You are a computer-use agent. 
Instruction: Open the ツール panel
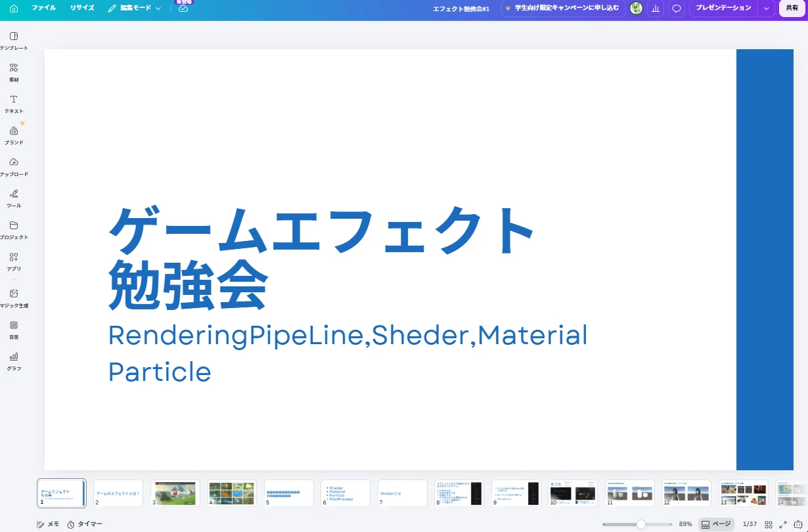(14, 198)
